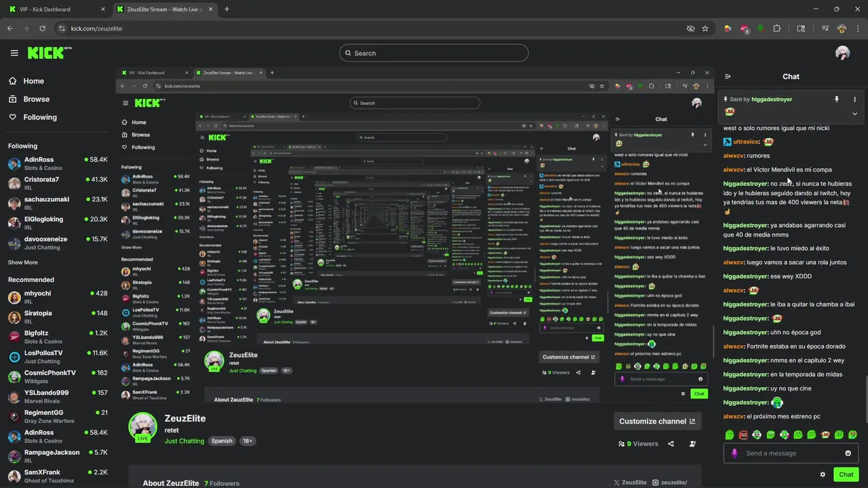Viewport: 868px width, 488px height.
Task: Open RampageJackson recommended channel
Action: point(58,456)
